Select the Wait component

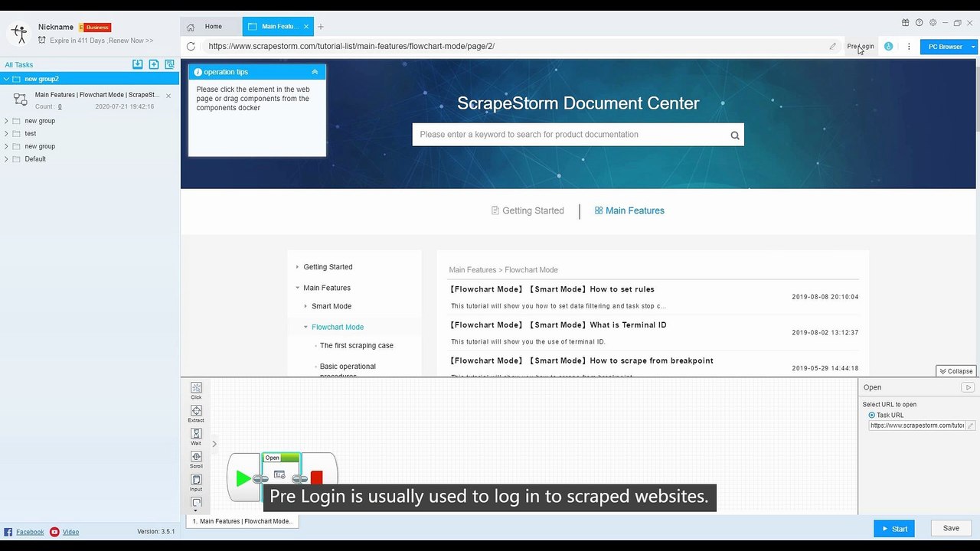point(196,436)
